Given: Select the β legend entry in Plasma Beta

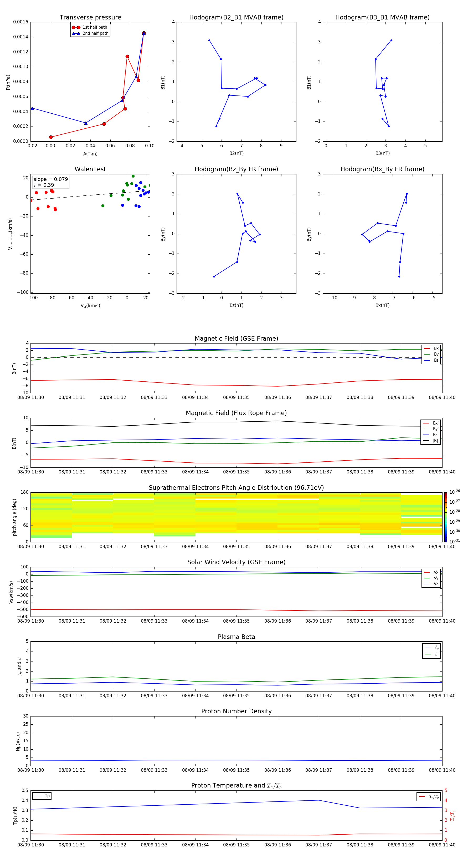Looking at the screenshot, I should click(431, 654).
